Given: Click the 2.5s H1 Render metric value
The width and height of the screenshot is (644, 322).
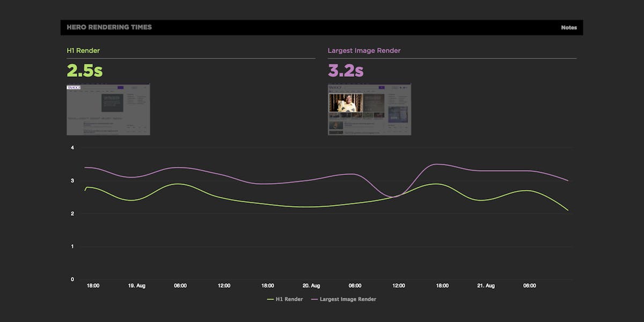Looking at the screenshot, I should click(x=83, y=70).
